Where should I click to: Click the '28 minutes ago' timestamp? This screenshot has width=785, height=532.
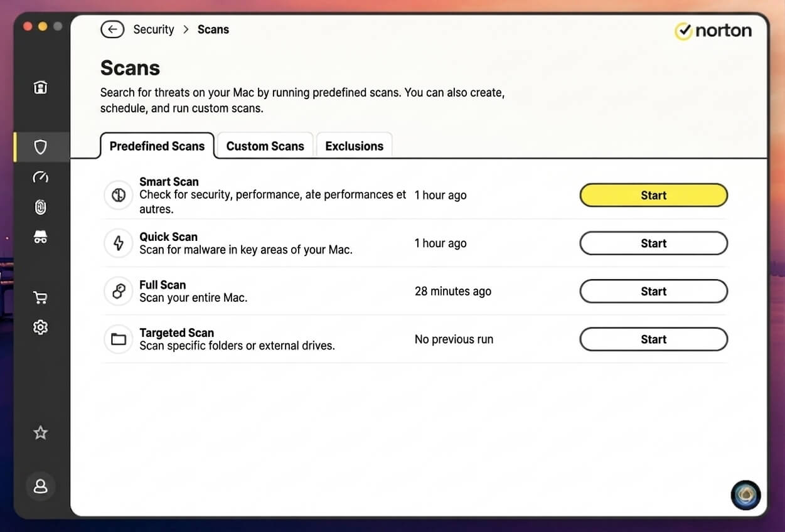(x=453, y=291)
